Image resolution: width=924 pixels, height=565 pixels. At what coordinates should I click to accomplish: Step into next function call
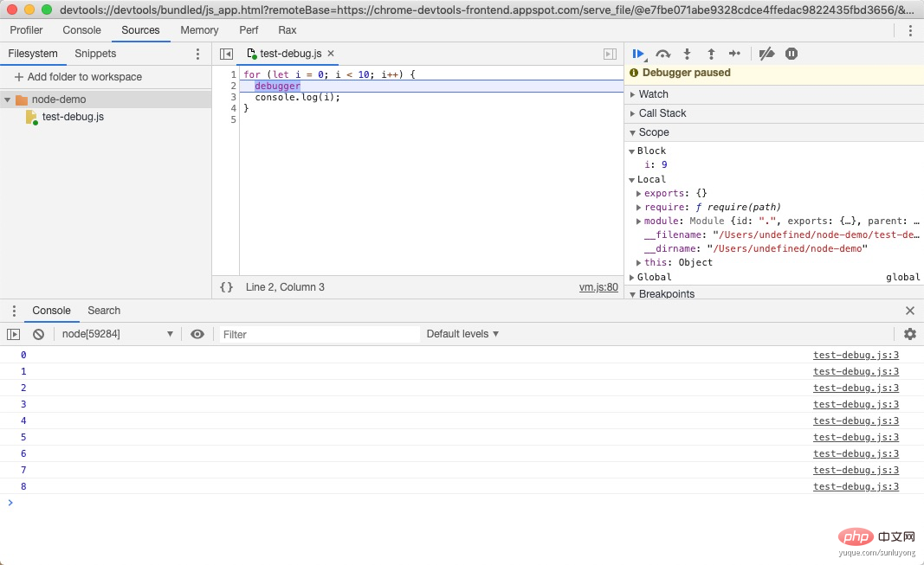click(x=687, y=54)
